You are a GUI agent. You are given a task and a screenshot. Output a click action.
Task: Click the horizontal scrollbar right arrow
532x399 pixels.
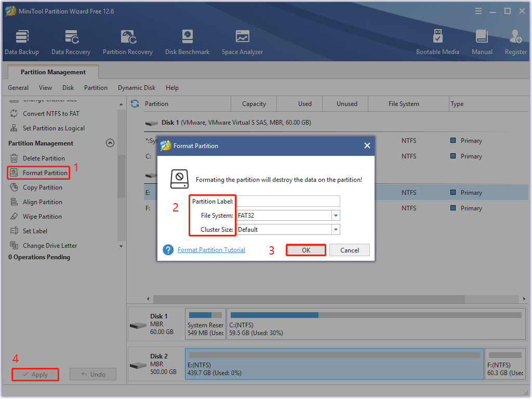[524, 299]
